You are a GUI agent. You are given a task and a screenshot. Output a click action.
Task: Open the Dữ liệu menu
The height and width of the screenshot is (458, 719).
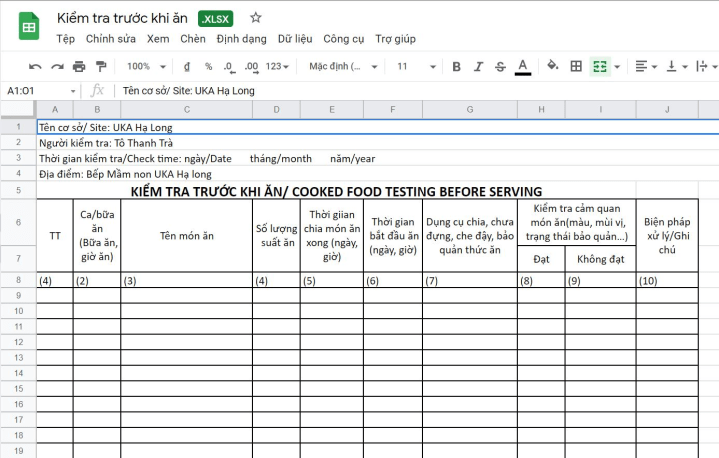pyautogui.click(x=294, y=39)
